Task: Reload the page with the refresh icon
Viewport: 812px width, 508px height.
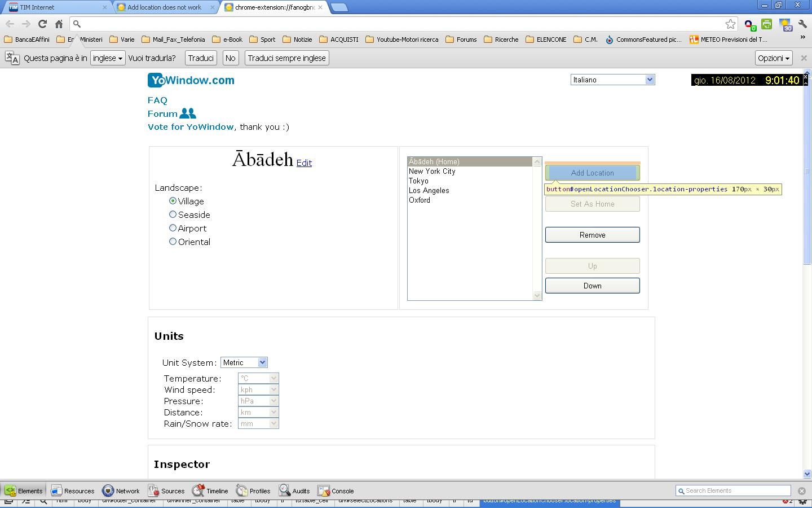Action: [x=42, y=24]
